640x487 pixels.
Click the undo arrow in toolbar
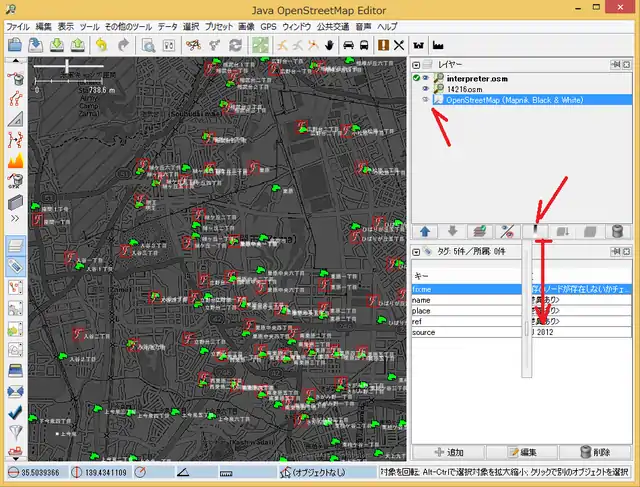pyautogui.click(x=102, y=45)
